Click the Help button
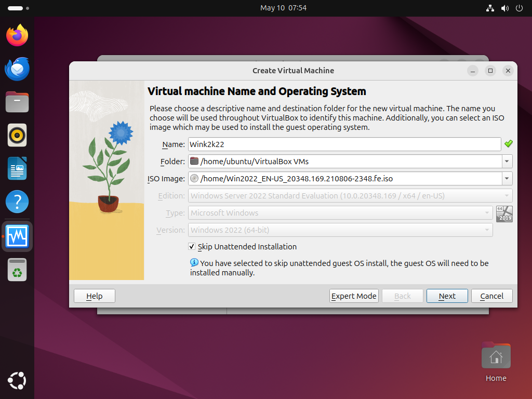This screenshot has height=399, width=532. 95,296
